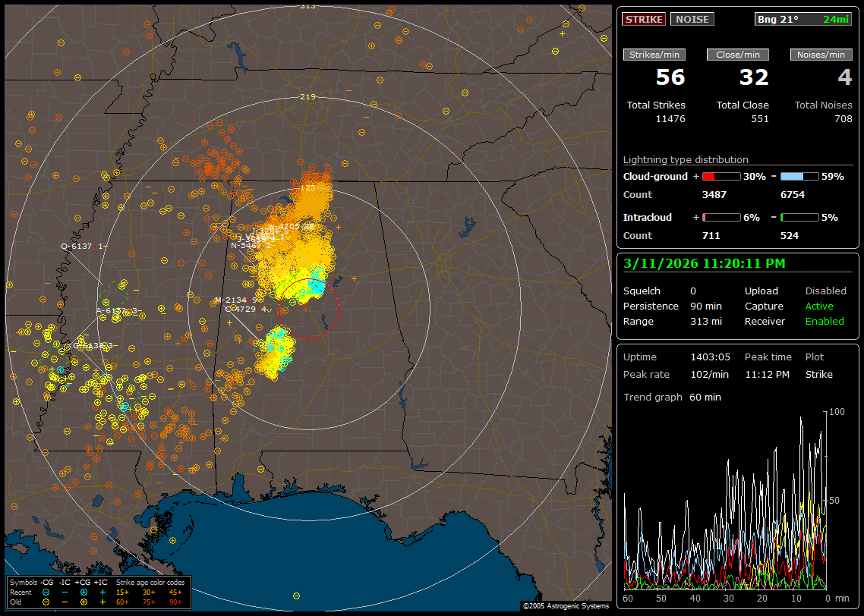Image resolution: width=864 pixels, height=616 pixels.
Task: Click the bearing and distance readout box
Action: pos(803,19)
